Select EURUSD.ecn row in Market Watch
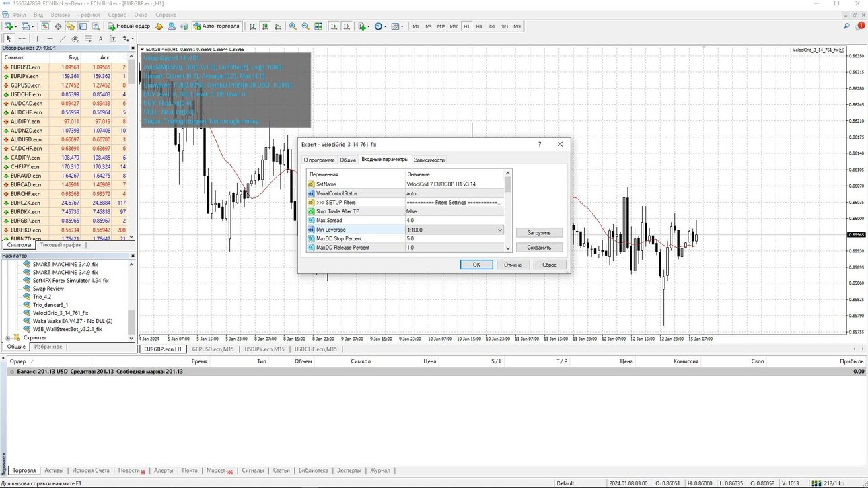 (x=65, y=67)
